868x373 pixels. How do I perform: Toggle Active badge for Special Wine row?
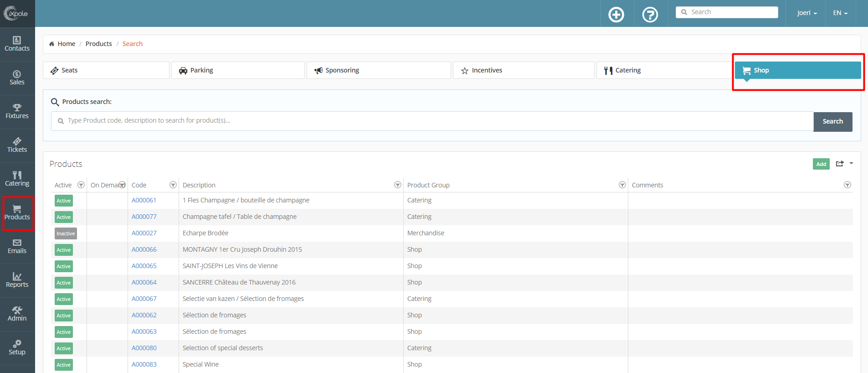click(x=64, y=365)
